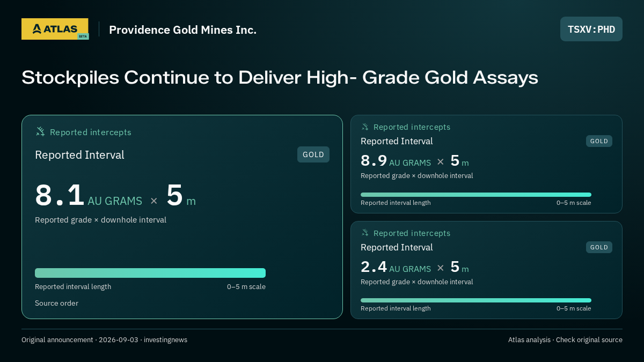Viewport: 644px width, 362px height.
Task: Click the interval length bar in the 8.1 card
Action: click(x=150, y=273)
